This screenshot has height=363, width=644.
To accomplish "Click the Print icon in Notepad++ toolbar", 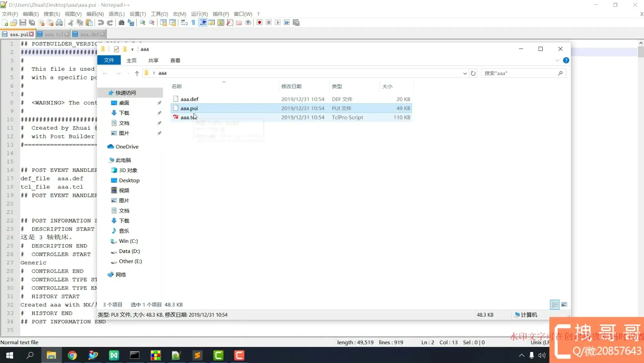I will (59, 23).
